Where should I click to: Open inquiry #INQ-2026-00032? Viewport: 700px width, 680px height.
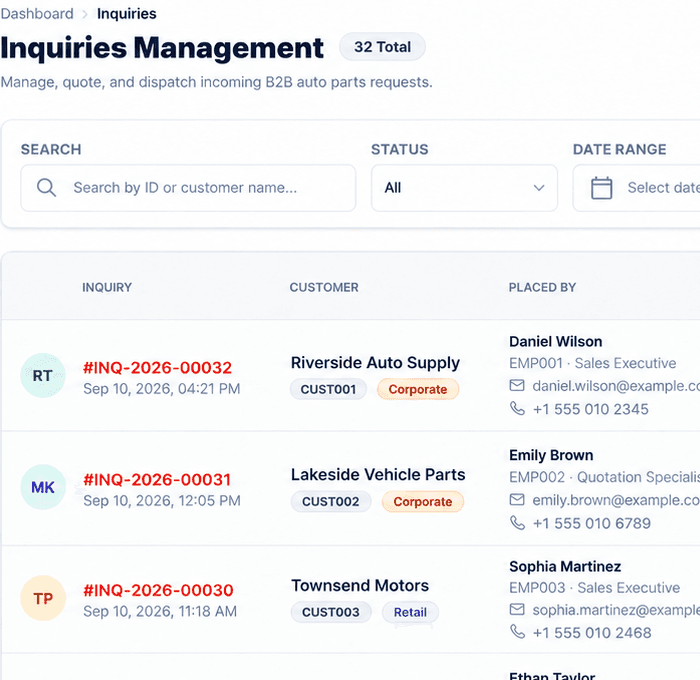click(158, 367)
